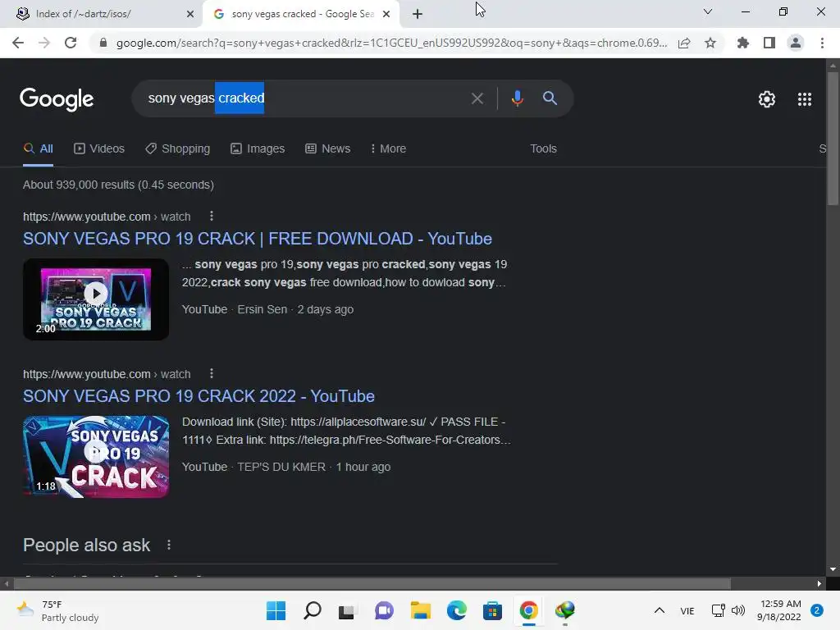Reload the current Google search page
This screenshot has width=840, height=630.
(71, 43)
